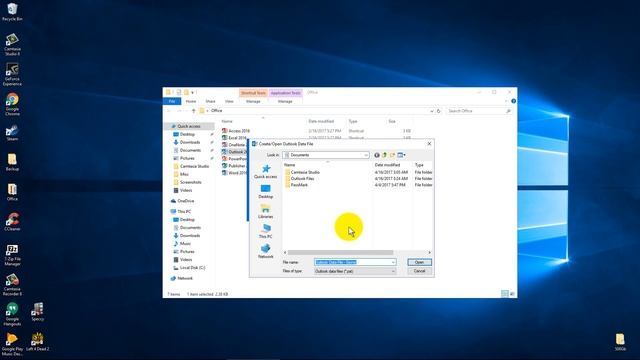The image size is (640, 360).
Task: Select Music under This PC in Explorer
Action: coord(185,244)
